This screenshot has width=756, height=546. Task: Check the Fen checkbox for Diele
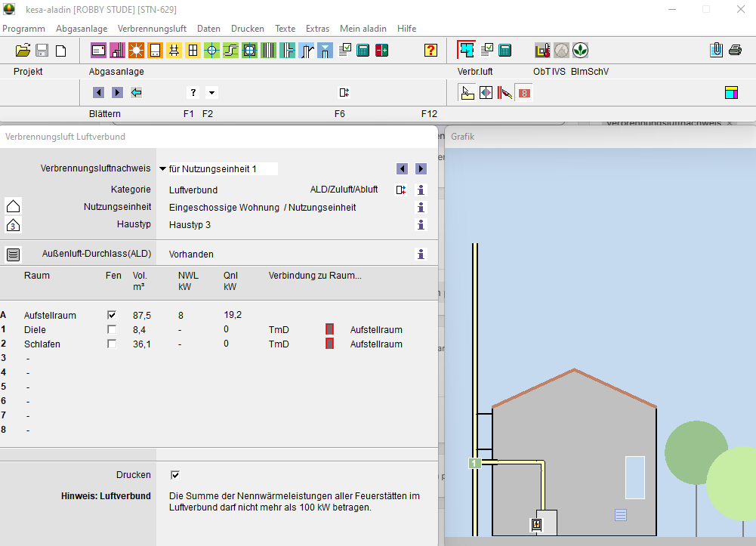pyautogui.click(x=112, y=329)
